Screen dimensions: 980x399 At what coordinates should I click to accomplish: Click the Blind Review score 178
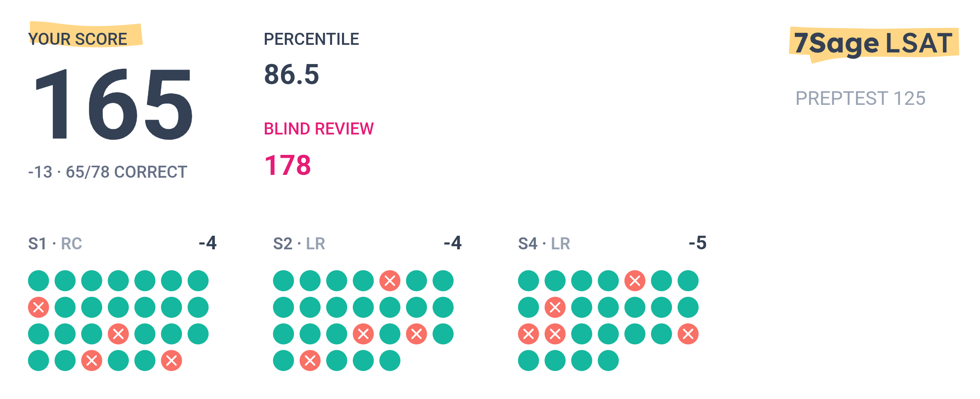click(288, 165)
